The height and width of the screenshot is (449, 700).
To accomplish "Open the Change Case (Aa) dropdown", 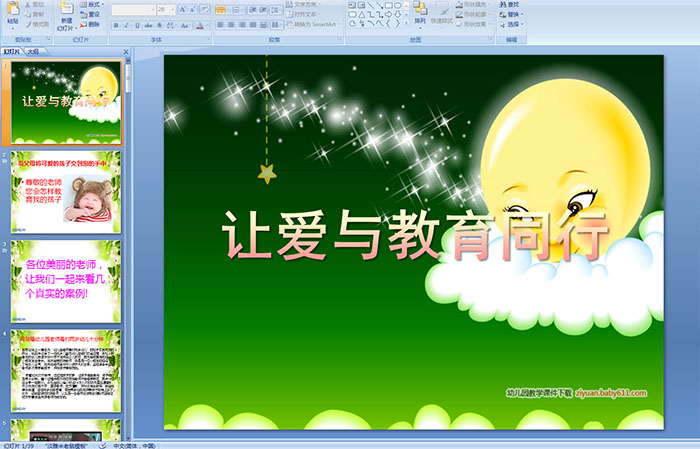I will click(x=185, y=25).
